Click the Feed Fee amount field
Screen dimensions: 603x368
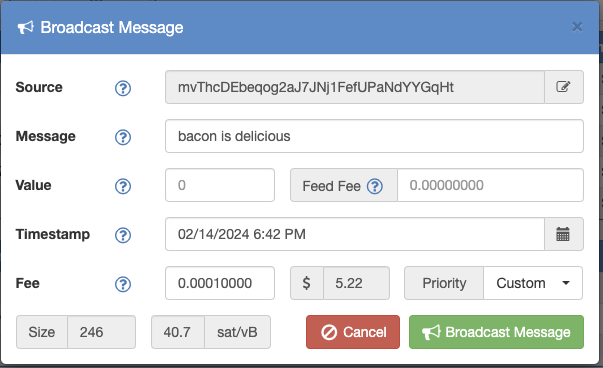490,185
